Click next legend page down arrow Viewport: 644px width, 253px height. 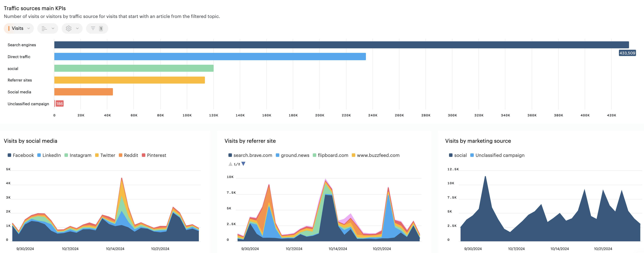(243, 164)
